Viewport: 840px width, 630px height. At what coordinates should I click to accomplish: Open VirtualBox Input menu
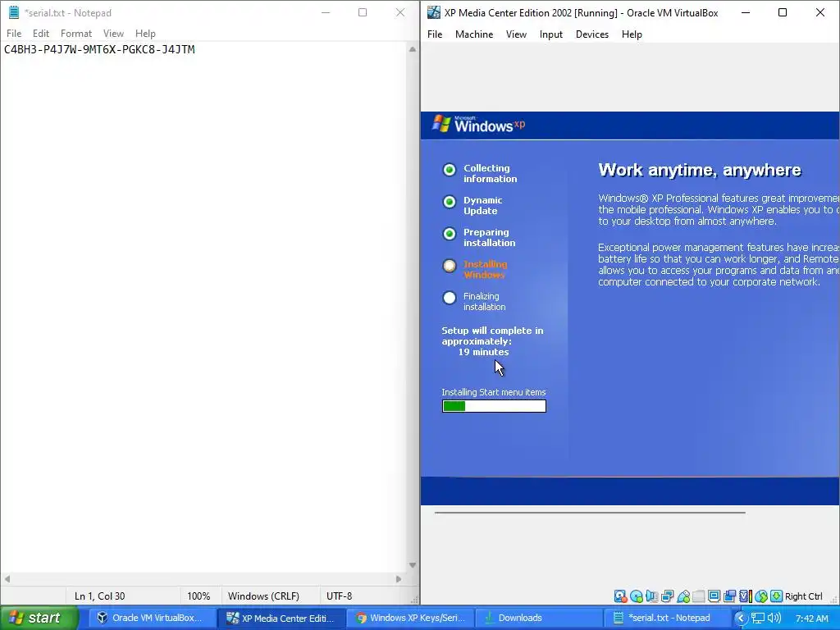(x=551, y=34)
